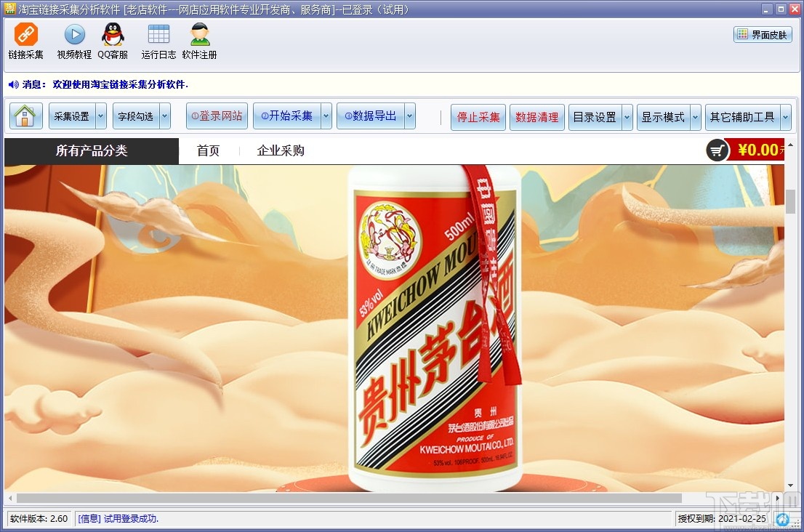Run 数据清理 data cleanup
804x532 pixels.
click(x=536, y=116)
